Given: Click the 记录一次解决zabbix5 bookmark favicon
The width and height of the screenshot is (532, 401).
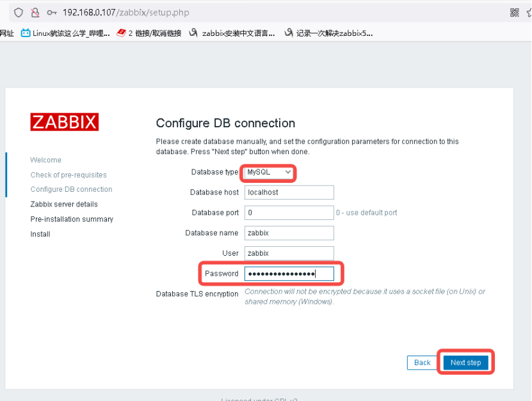Looking at the screenshot, I should (x=289, y=33).
